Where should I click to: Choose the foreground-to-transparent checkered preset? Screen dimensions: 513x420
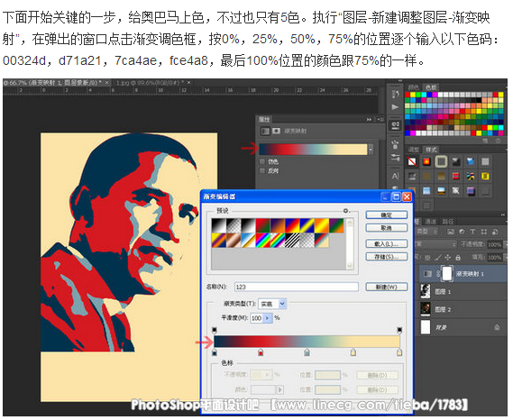click(234, 225)
